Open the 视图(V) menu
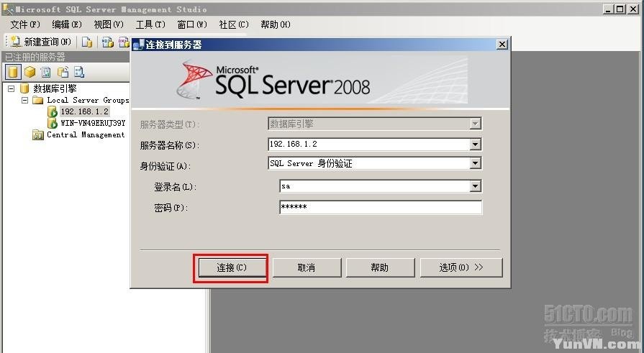This screenshot has height=353, width=644. (x=109, y=24)
